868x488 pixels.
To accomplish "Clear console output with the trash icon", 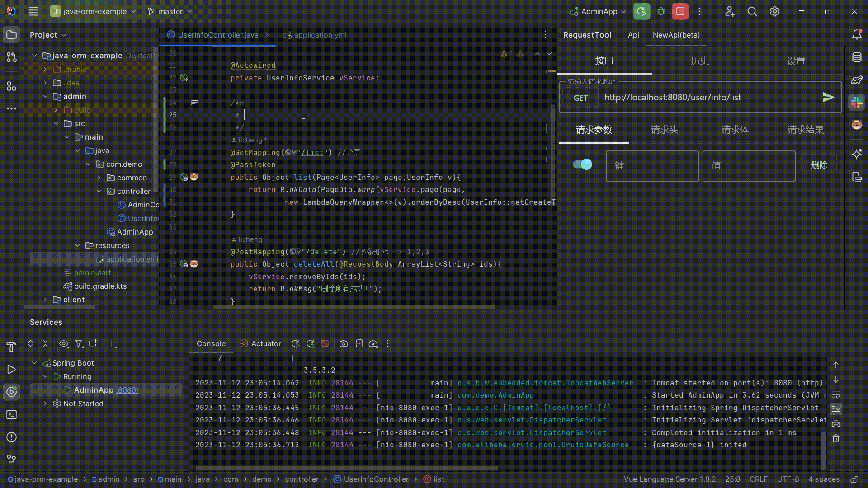I will point(836,438).
